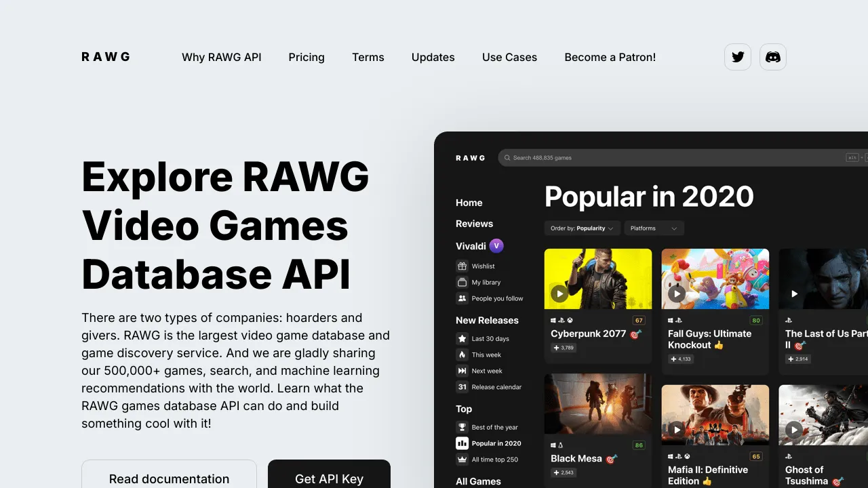
Task: Click the Next week fast-forward icon
Action: tap(462, 371)
